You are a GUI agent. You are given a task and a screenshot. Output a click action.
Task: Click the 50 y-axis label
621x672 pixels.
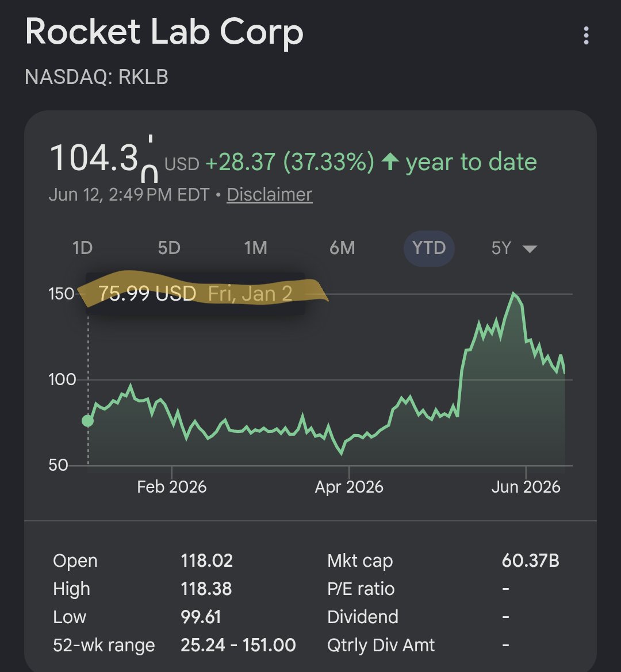[x=58, y=465]
